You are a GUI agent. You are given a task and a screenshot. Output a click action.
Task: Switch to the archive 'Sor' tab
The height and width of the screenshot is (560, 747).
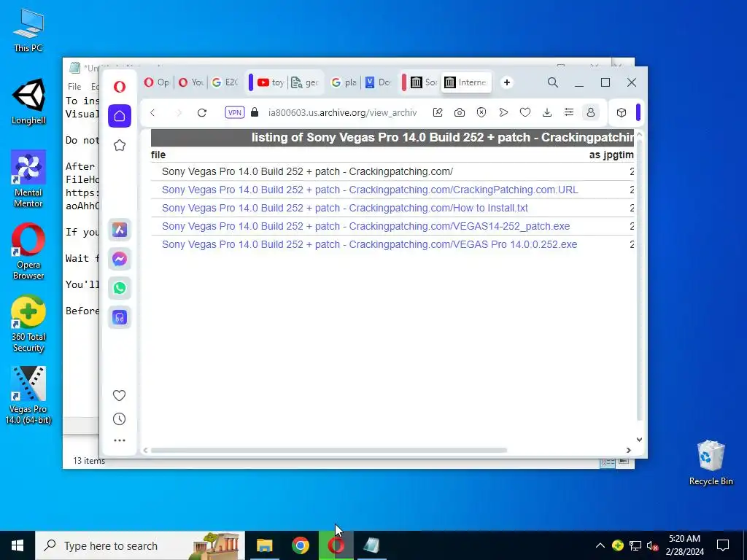point(424,82)
